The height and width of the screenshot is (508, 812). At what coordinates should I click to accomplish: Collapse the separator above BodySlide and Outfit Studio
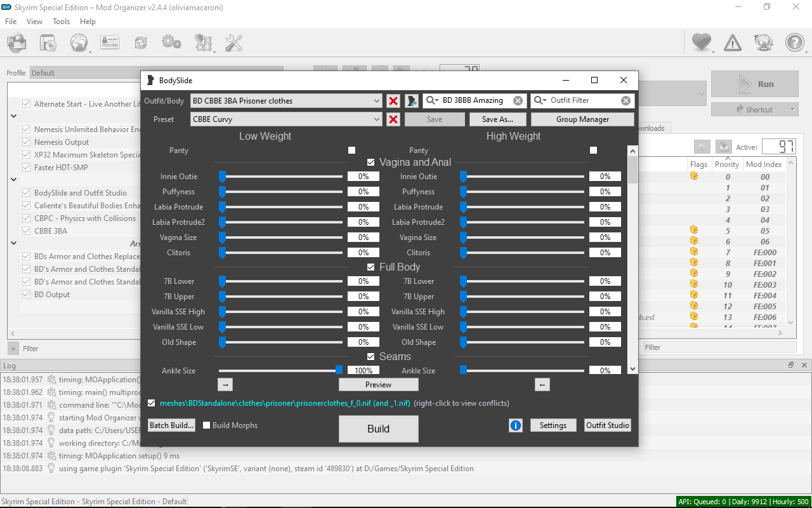click(x=13, y=180)
